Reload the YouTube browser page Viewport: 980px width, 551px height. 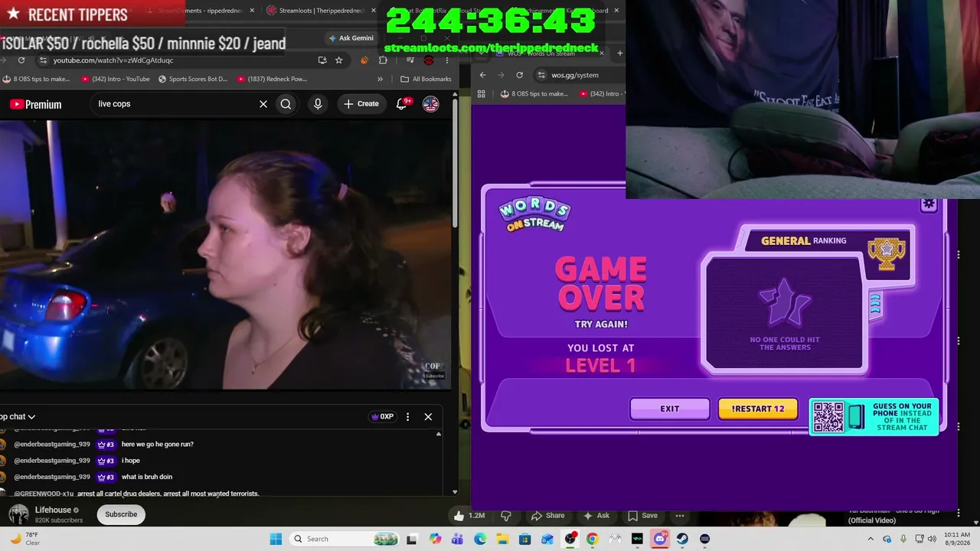pos(21,60)
